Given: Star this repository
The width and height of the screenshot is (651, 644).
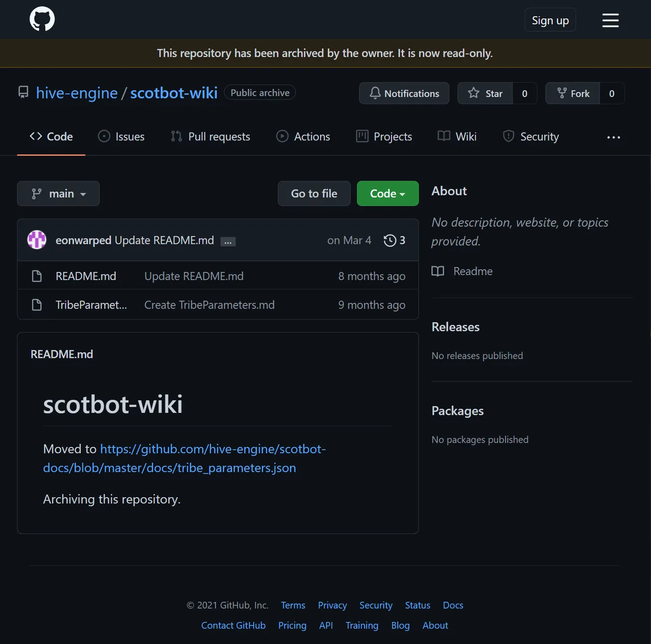Looking at the screenshot, I should coord(485,94).
